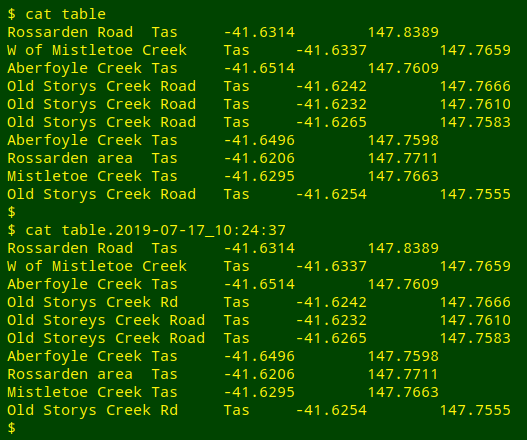Click latitude -41.6496 in first table
527x440 pixels.
[259, 140]
